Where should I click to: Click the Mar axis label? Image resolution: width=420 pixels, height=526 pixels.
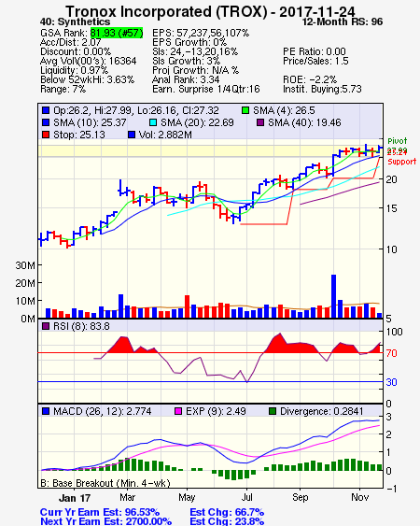(127, 497)
